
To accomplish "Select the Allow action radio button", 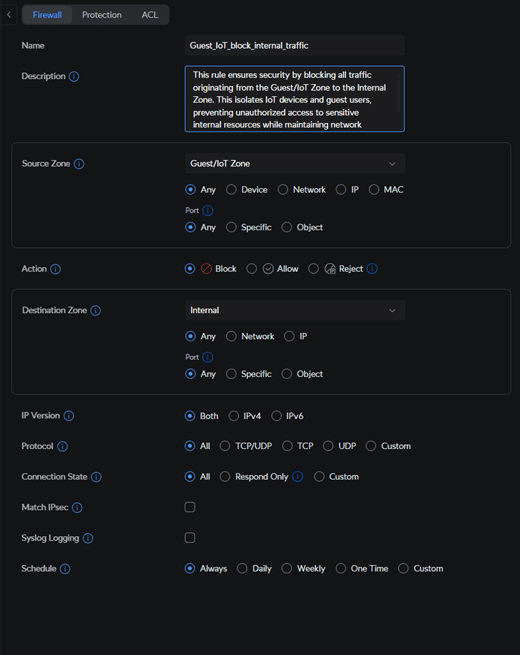I will [x=251, y=269].
